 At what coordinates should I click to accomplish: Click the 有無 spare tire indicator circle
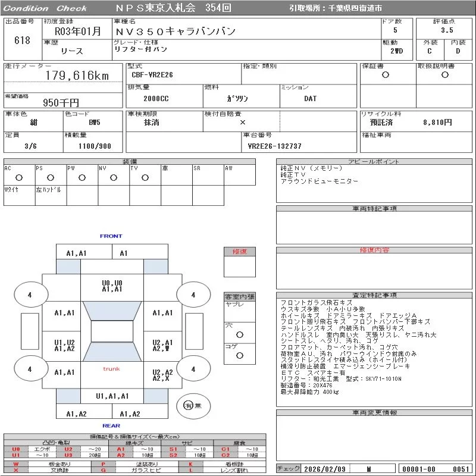pyautogui.click(x=193, y=406)
